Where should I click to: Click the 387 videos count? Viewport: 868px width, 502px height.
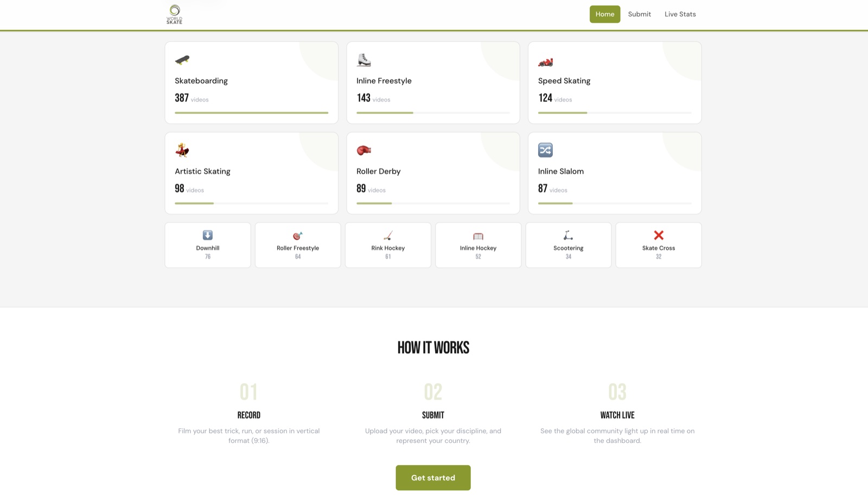pyautogui.click(x=192, y=98)
